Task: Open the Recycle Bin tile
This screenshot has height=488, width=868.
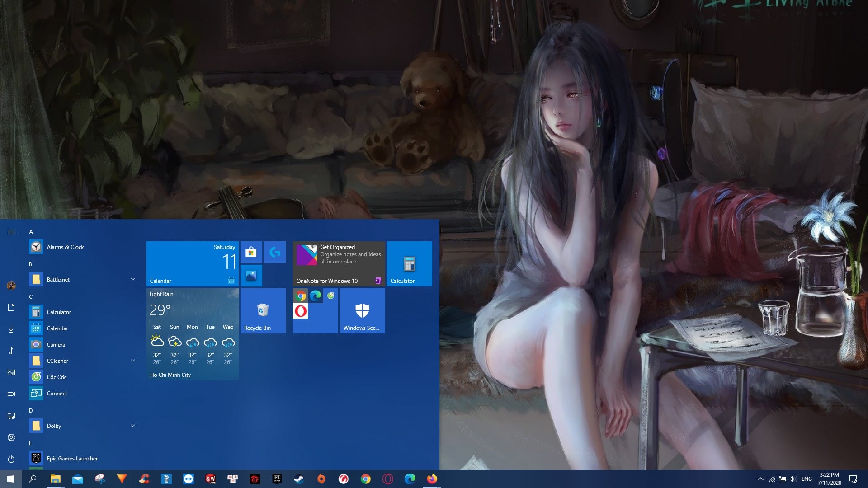Action: [263, 311]
